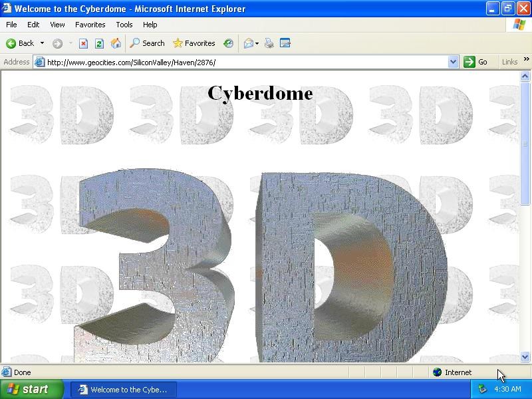Viewport: 532px width, 399px height.
Task: Select the Cyberdome taskbar window button
Action: click(124, 390)
